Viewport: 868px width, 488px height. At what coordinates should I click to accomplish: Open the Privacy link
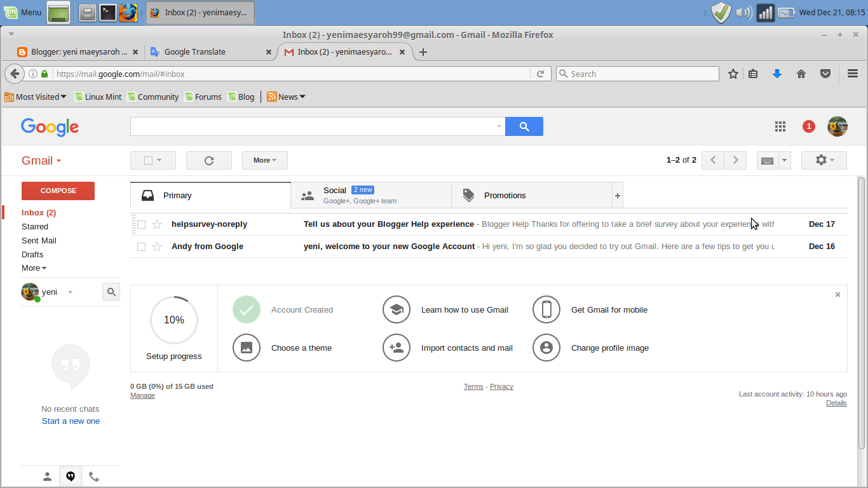(501, 386)
